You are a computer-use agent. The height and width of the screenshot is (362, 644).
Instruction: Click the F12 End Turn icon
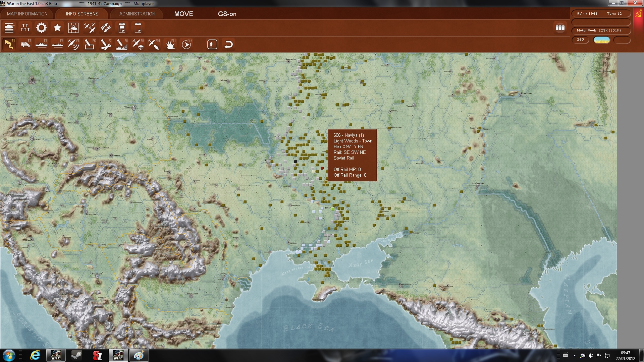[186, 44]
